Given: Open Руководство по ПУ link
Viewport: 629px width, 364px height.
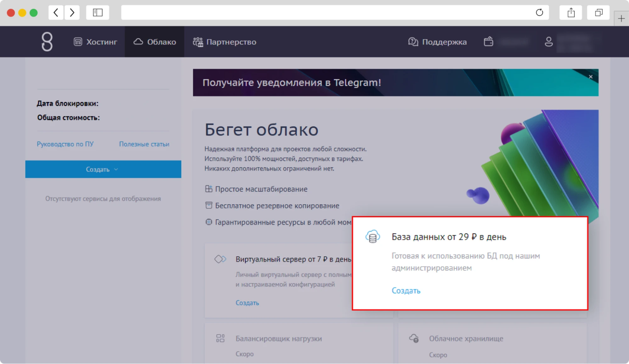Looking at the screenshot, I should pyautogui.click(x=65, y=144).
